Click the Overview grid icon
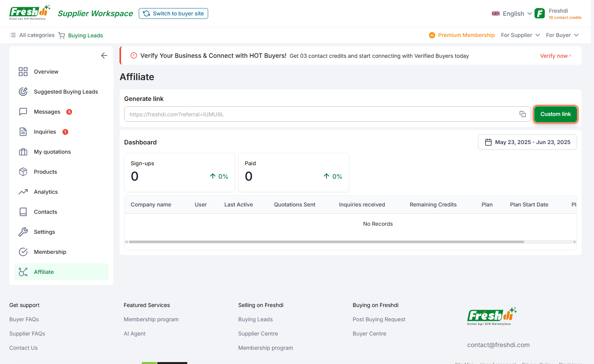Image resolution: width=594 pixels, height=364 pixels. tap(23, 72)
